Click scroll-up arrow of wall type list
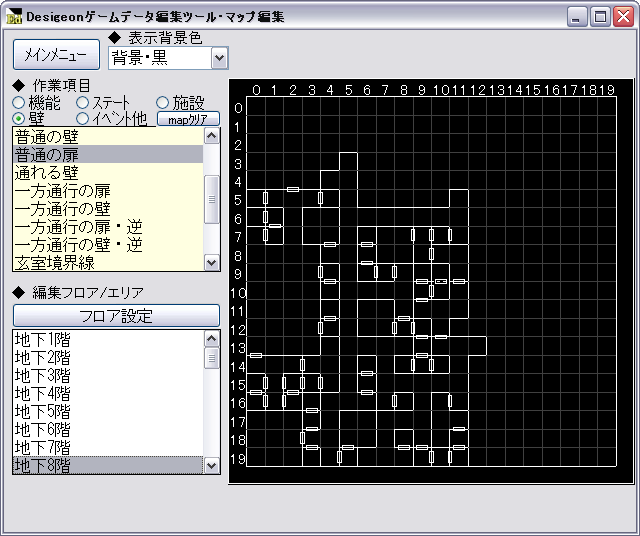The image size is (640, 536). 211,136
